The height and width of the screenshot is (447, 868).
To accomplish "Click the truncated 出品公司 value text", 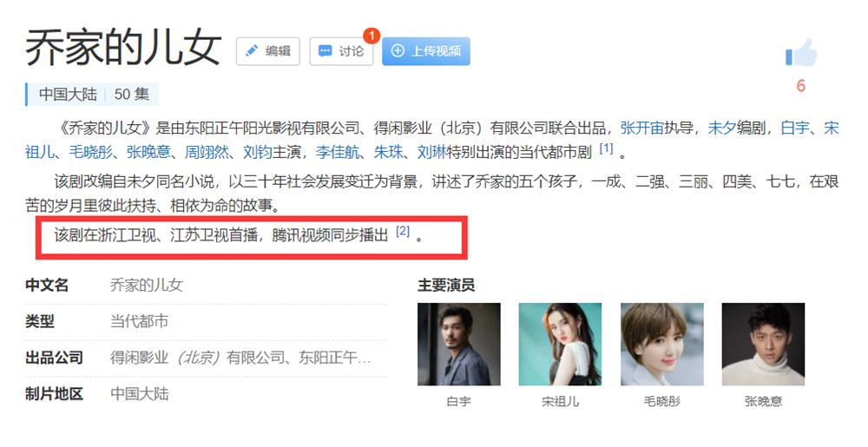I will 240,358.
